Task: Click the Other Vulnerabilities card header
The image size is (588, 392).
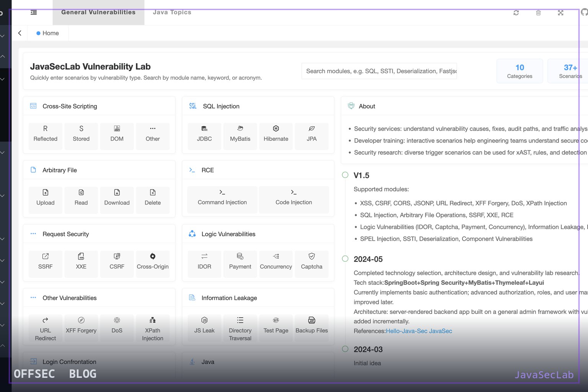Action: (99, 298)
